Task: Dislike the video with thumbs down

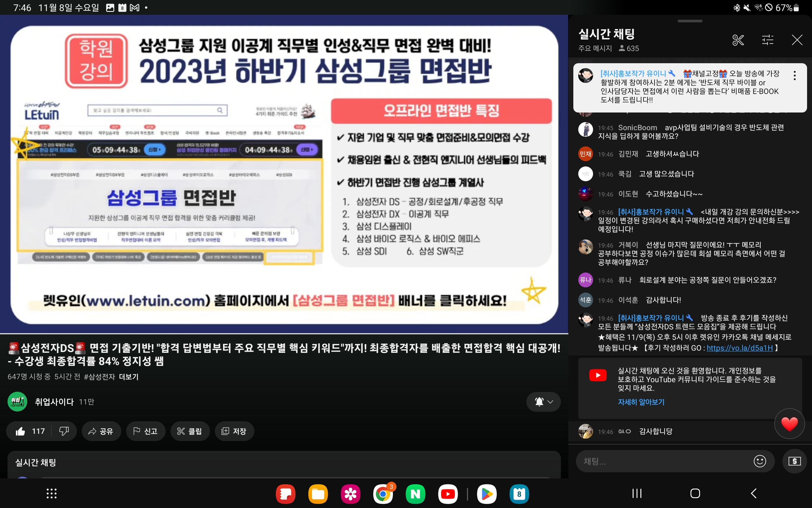Action: (64, 431)
